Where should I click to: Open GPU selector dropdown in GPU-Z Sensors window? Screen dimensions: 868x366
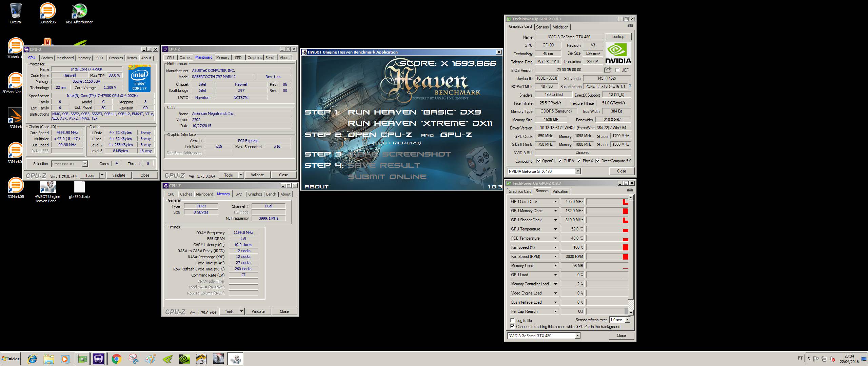(x=578, y=336)
